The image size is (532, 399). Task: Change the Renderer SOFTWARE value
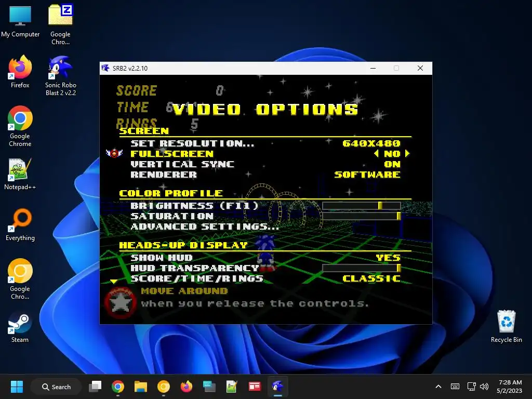[x=367, y=175]
